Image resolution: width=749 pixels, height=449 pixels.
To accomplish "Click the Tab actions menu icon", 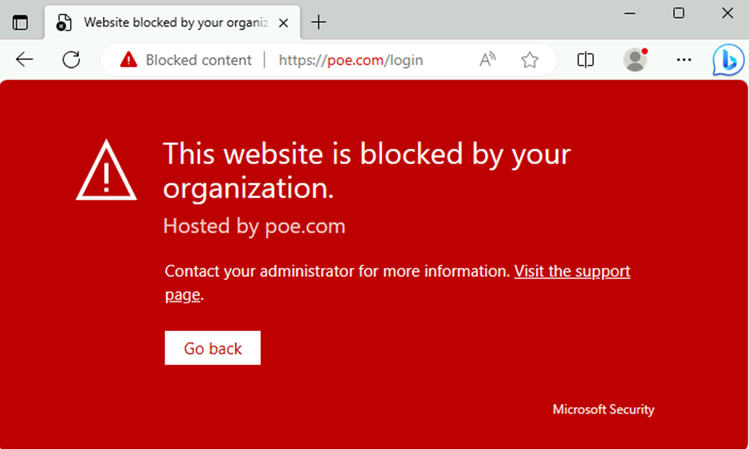I will [x=20, y=22].
